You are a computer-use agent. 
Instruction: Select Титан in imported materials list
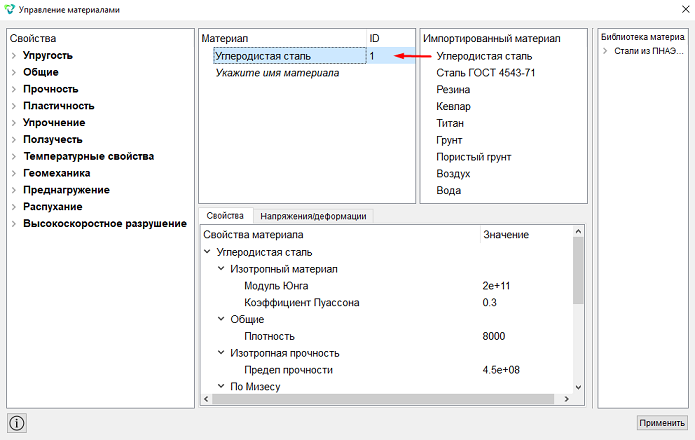pos(450,123)
